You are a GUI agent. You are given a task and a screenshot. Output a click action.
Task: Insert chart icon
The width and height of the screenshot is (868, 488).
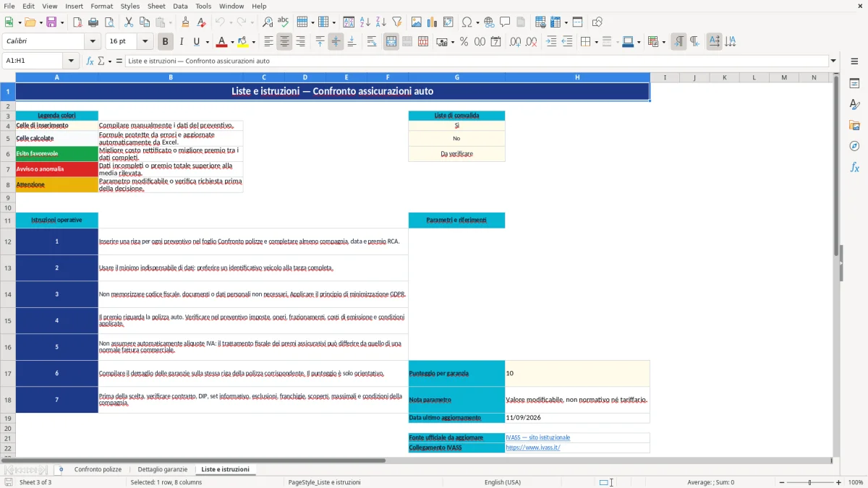pyautogui.click(x=433, y=22)
